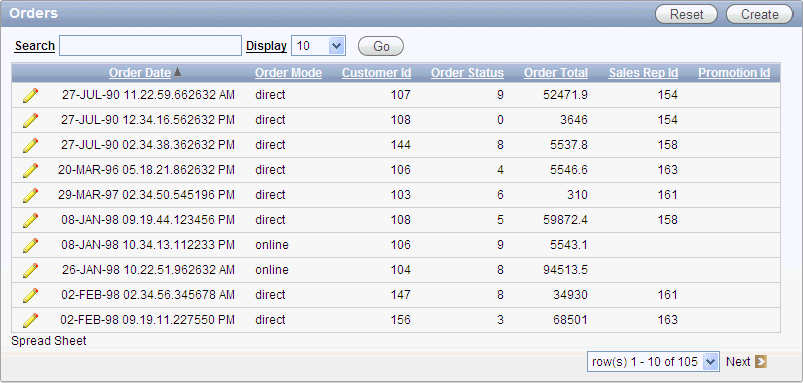Click pencil icon for 26-JAN-98 order
This screenshot has width=803, height=383.
click(30, 270)
